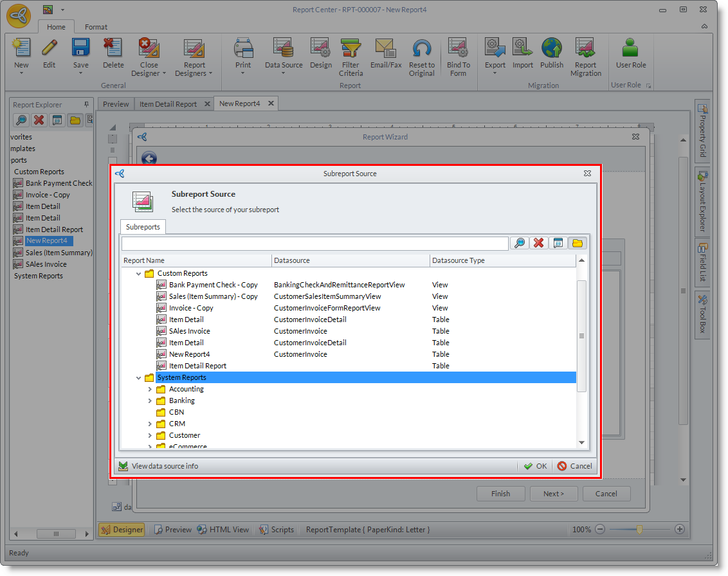The height and width of the screenshot is (576, 728).
Task: Click View data source info link
Action: [165, 466]
